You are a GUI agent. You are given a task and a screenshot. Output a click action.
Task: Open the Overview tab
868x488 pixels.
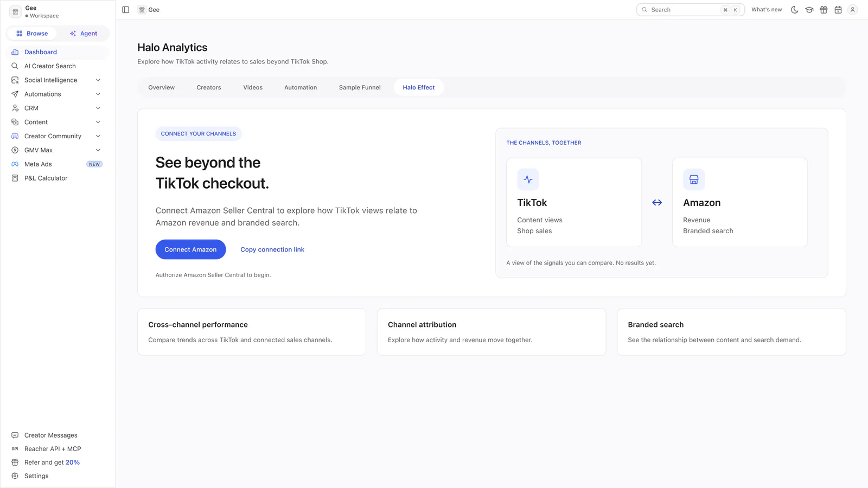(x=162, y=87)
